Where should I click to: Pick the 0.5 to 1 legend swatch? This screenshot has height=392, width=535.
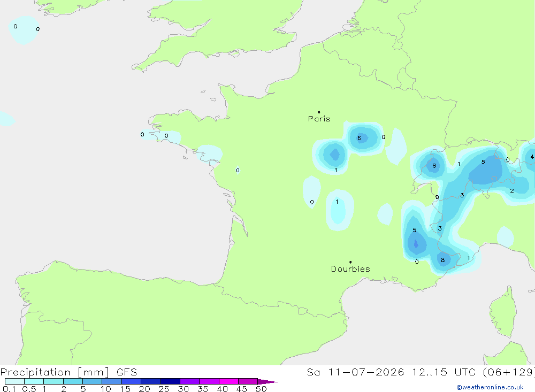pyautogui.click(x=34, y=381)
